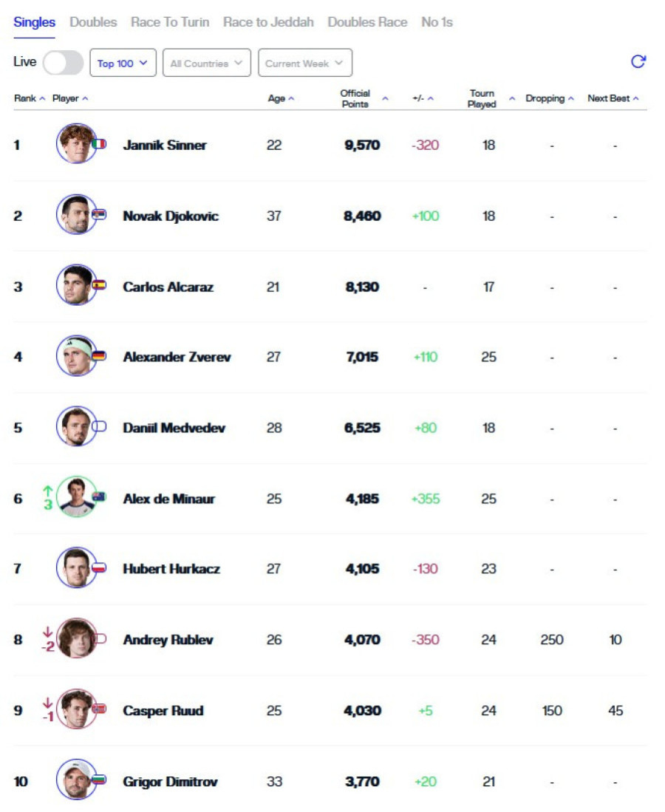665x812 pixels.
Task: Toggle the Live rankings switch
Action: (63, 63)
